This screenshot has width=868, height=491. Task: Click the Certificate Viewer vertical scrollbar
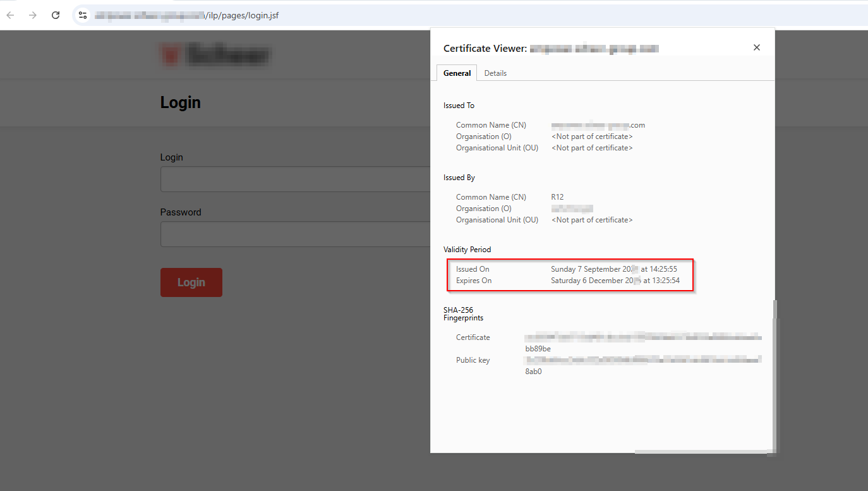775,373
